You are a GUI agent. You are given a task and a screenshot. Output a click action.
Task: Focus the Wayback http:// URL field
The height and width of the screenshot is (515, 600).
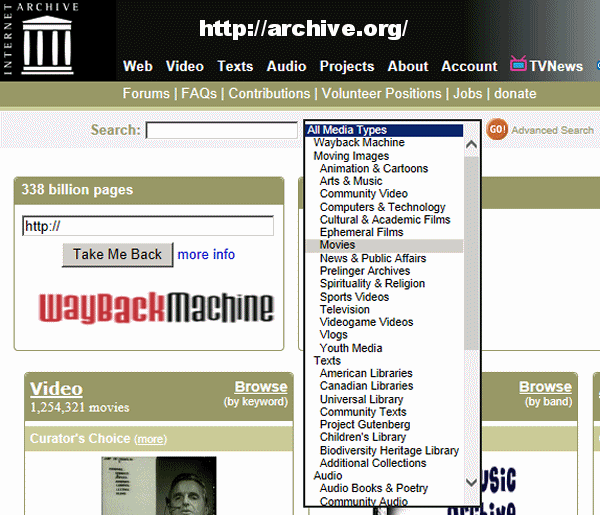[x=148, y=226]
